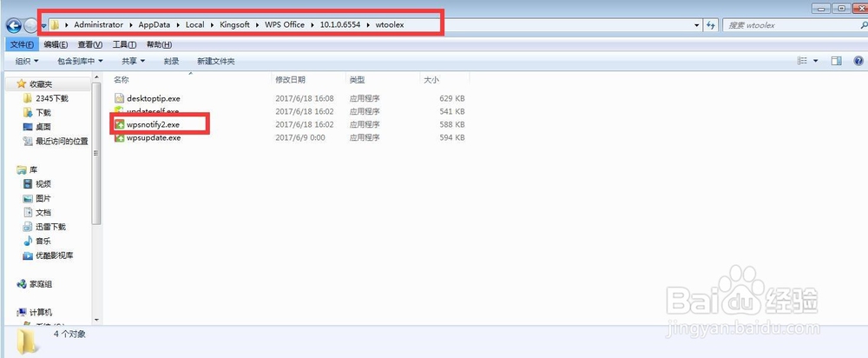Image resolution: width=868 pixels, height=358 pixels.
Task: Click the 新建文件夹 toolbar button
Action: [x=216, y=61]
